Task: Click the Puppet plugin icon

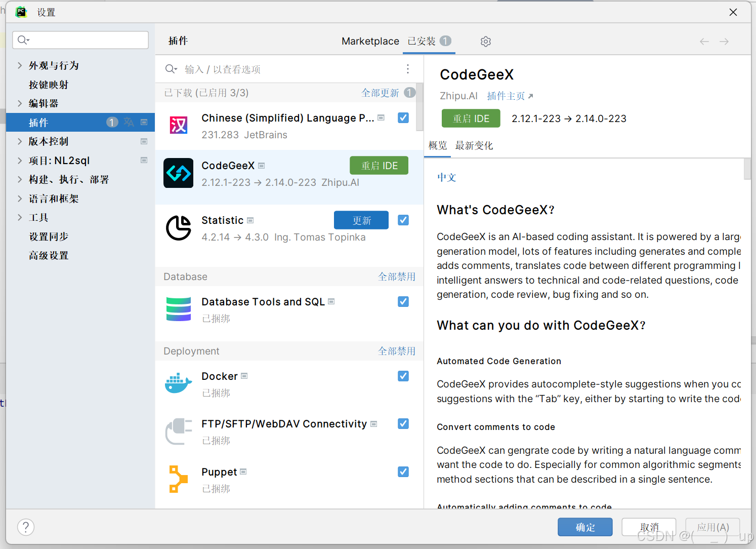Action: tap(179, 479)
